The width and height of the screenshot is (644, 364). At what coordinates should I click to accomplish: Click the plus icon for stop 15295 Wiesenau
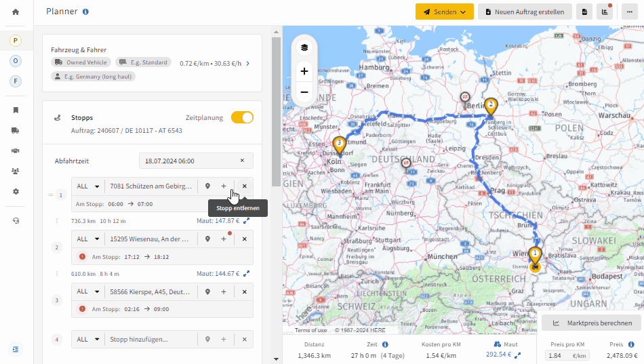pos(224,239)
